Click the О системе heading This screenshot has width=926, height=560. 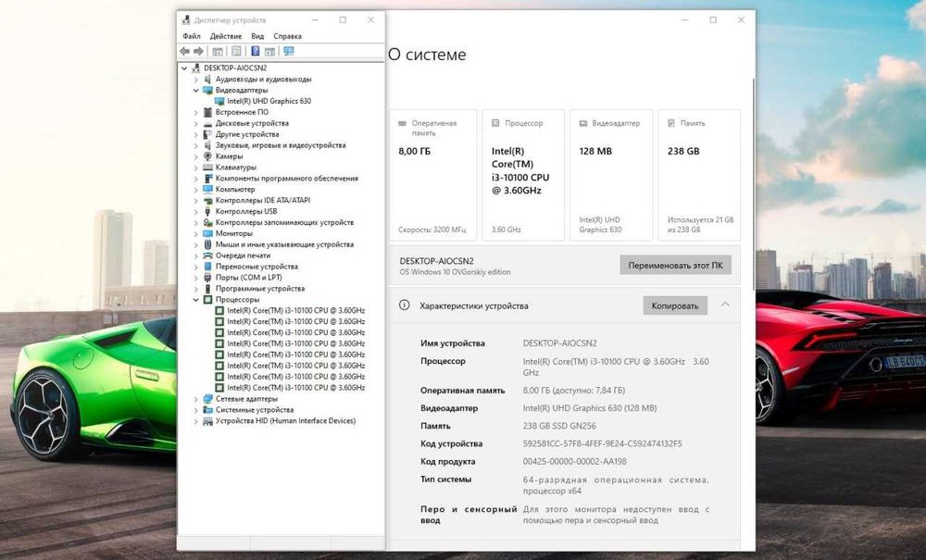click(x=427, y=55)
